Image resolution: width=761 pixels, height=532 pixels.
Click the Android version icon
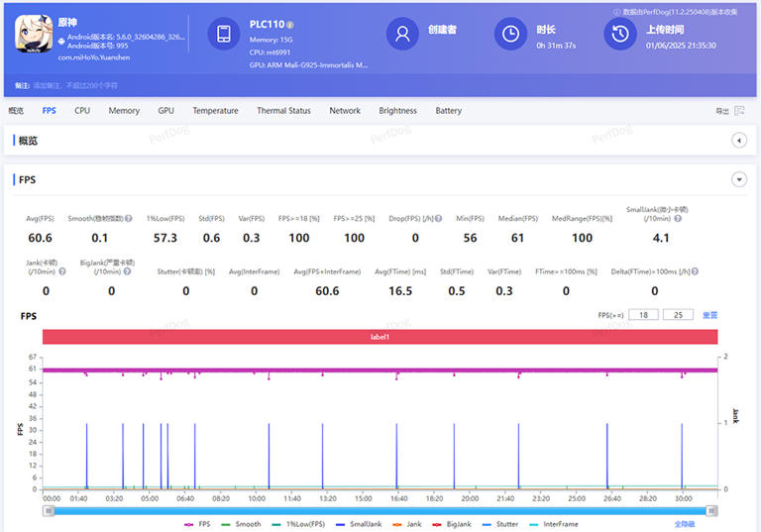61,42
